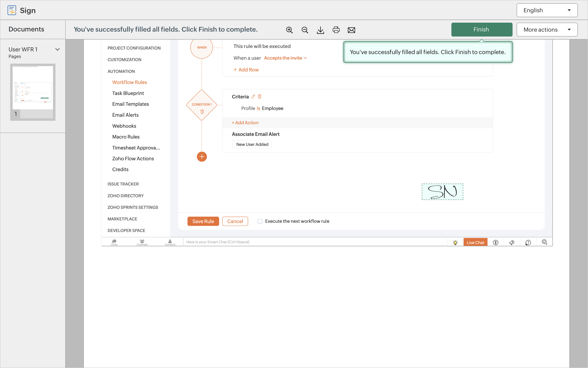Select the page 1 thumbnail

(x=33, y=88)
